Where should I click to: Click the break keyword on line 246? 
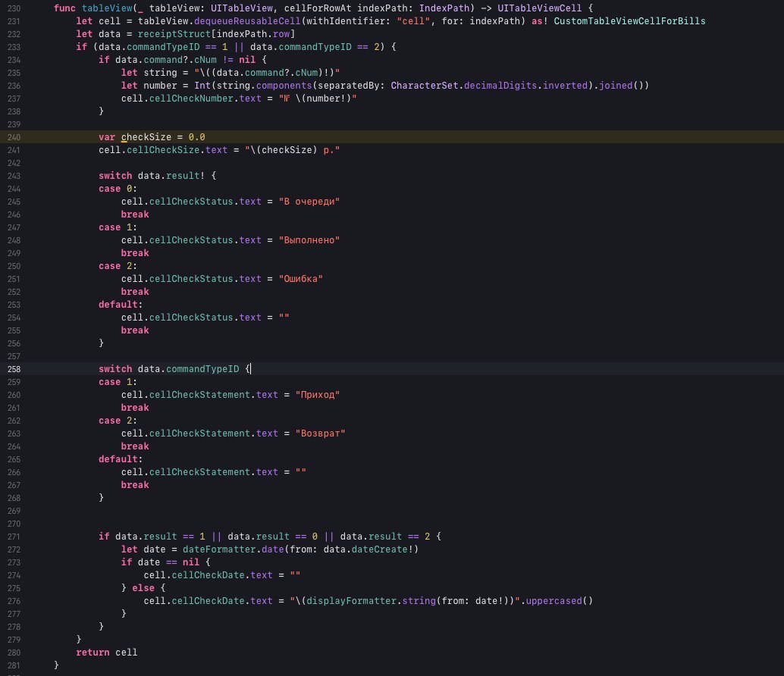pyautogui.click(x=135, y=214)
